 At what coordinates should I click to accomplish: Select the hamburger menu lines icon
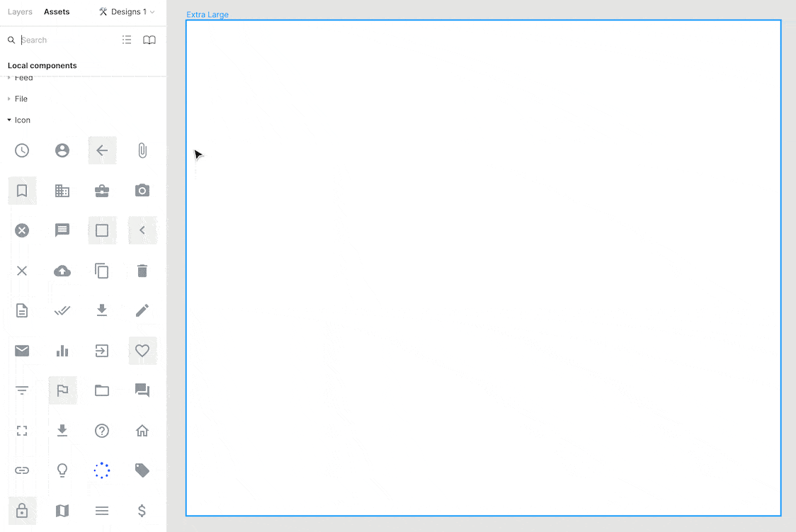coord(102,510)
